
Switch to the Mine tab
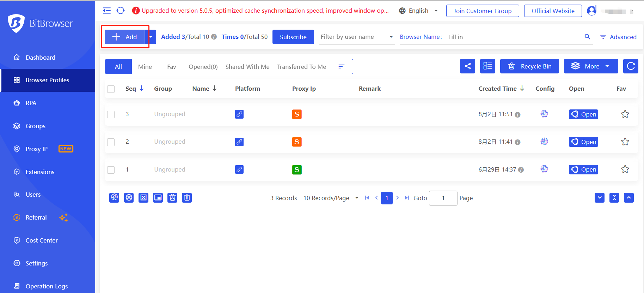click(x=145, y=67)
